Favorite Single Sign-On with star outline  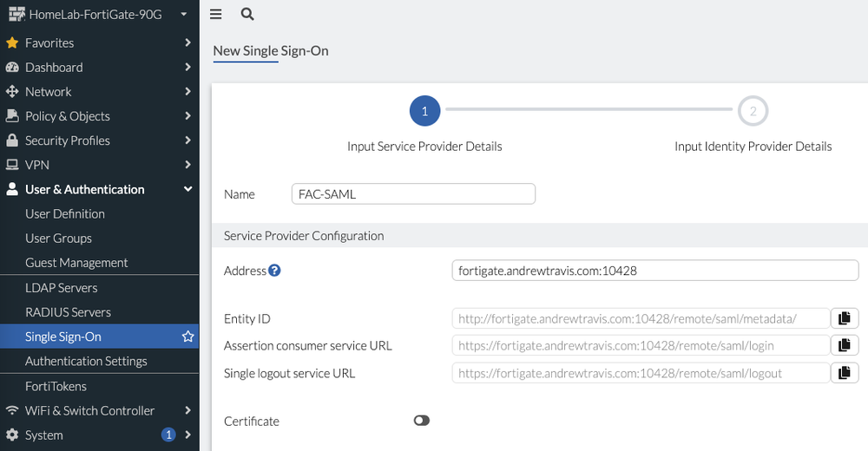(188, 337)
